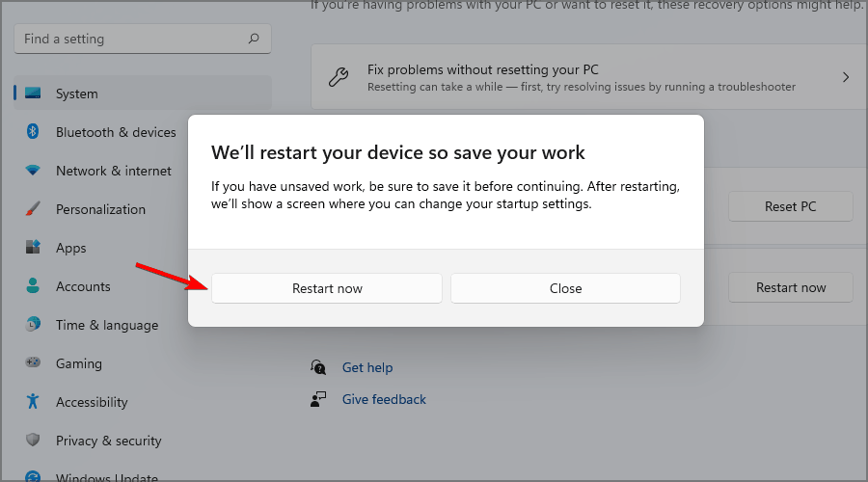
Task: Click the Apps icon in sidebar
Action: [x=33, y=248]
